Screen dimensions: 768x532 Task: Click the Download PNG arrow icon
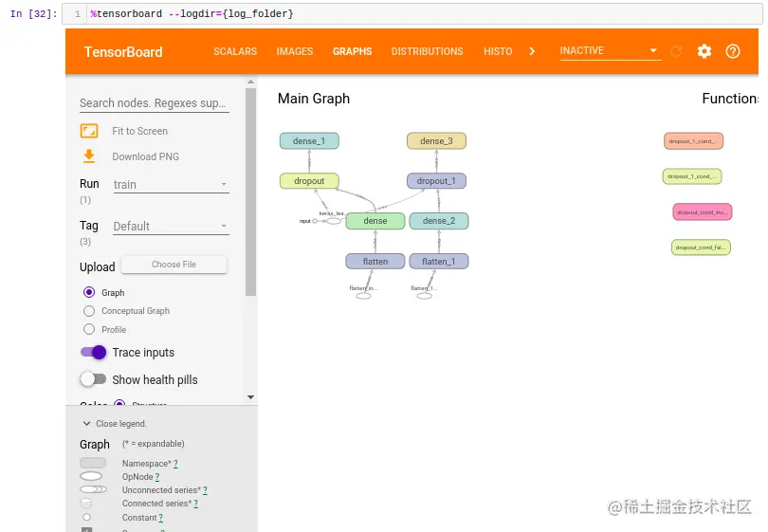tap(89, 156)
